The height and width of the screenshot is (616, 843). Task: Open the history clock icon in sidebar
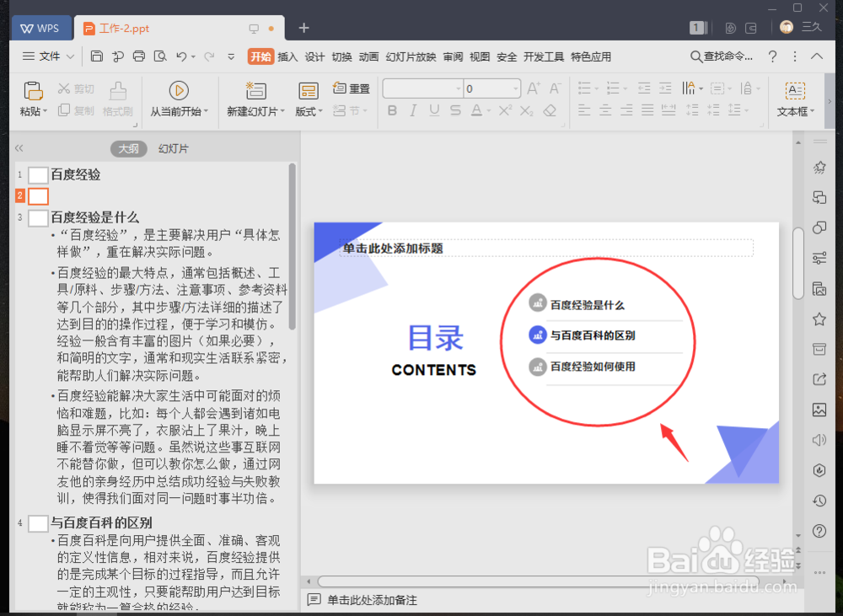click(x=819, y=501)
